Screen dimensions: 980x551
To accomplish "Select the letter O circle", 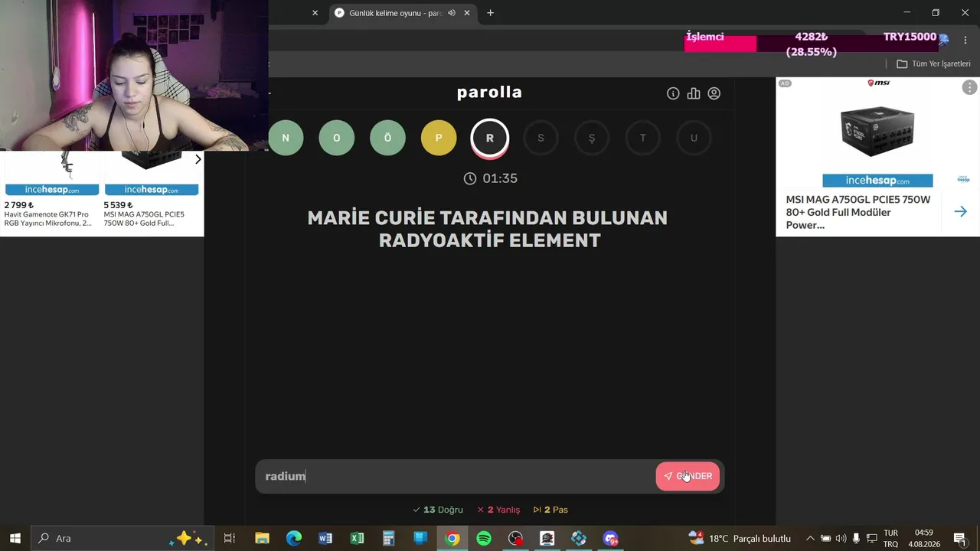I will pos(336,138).
